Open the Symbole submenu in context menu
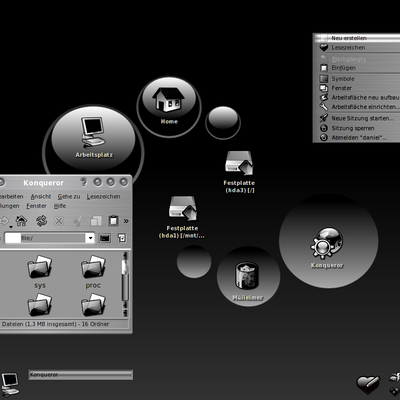Screen dimensions: 400x400 click(357, 79)
